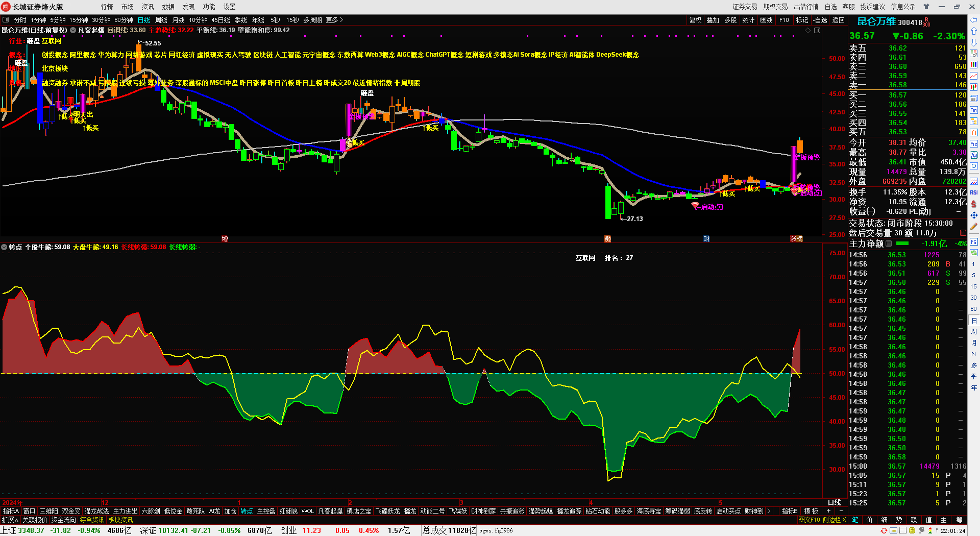
Task: Click the down arrow icon in right sidebar
Action: tap(973, 42)
